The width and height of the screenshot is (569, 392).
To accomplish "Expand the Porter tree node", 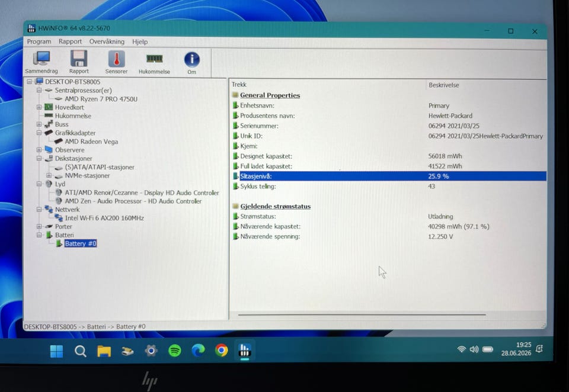I will (39, 227).
